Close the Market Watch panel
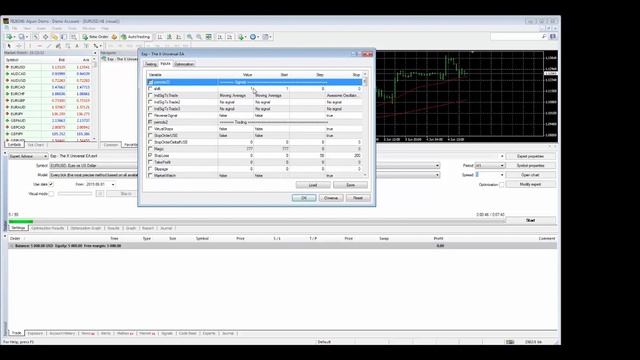640x360 pixels. (x=95, y=53)
